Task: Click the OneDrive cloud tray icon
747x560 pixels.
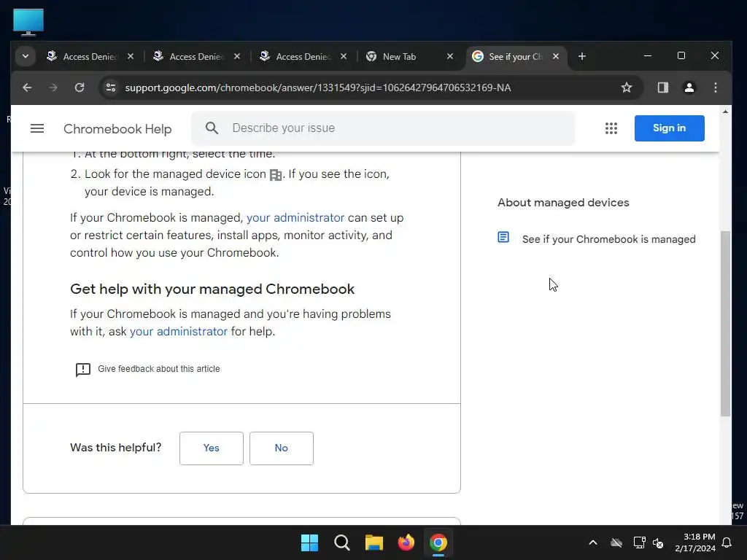Action: (x=616, y=542)
